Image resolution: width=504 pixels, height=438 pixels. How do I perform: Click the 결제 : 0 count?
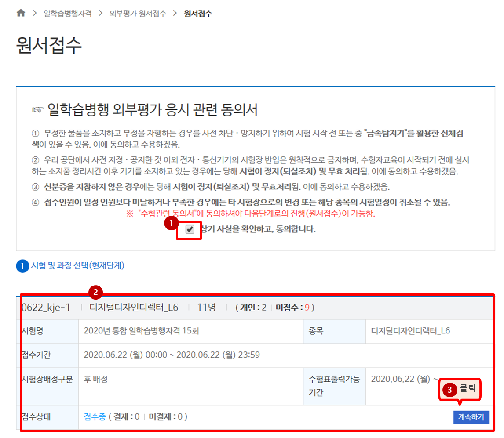(126, 417)
